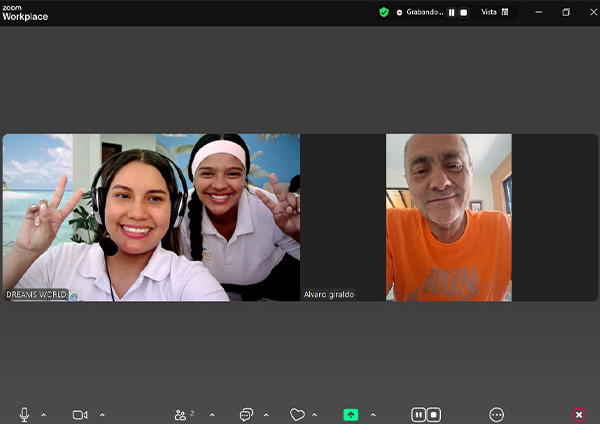Open the chat panel
This screenshot has height=424, width=600.
246,414
